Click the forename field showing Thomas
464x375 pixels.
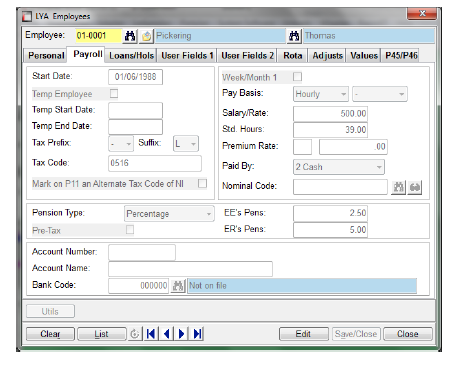pyautogui.click(x=369, y=36)
